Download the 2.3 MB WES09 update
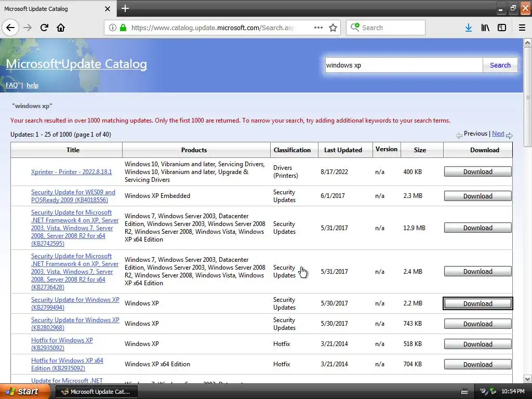Image resolution: width=532 pixels, height=399 pixels. click(478, 196)
